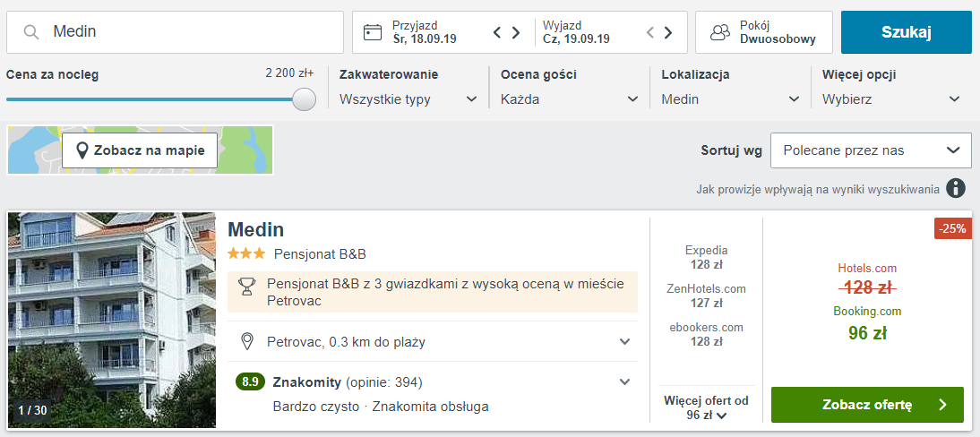
Task: Click the price per night slider handle
Action: [305, 99]
